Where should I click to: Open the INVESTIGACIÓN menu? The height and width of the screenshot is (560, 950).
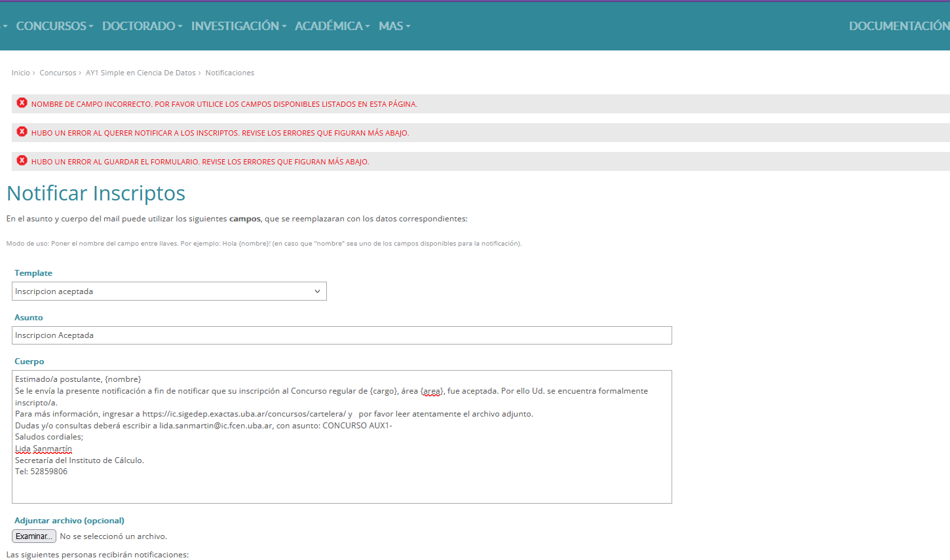238,26
